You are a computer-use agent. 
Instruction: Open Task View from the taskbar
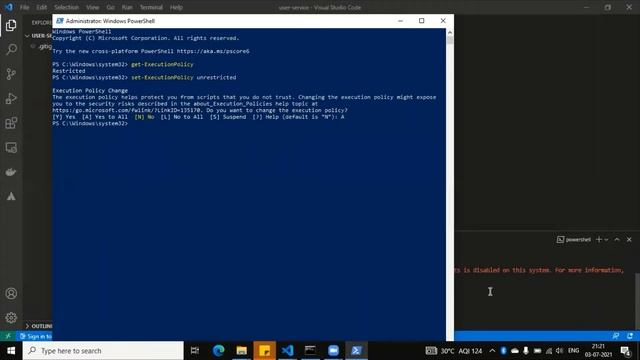(195, 351)
